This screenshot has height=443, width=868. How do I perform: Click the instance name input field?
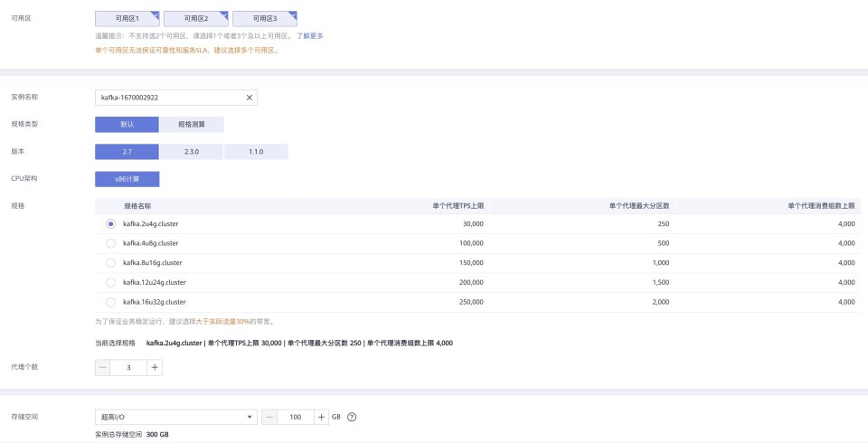click(167, 97)
